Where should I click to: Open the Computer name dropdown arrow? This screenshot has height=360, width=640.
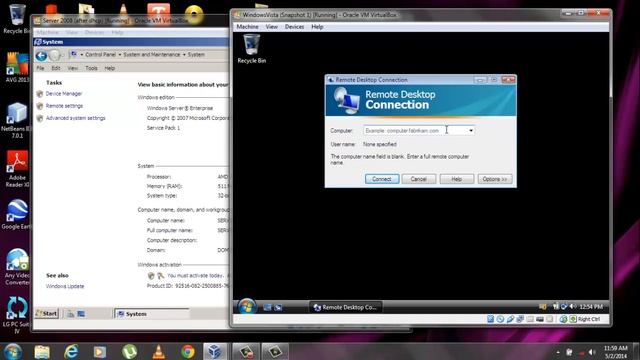471,131
